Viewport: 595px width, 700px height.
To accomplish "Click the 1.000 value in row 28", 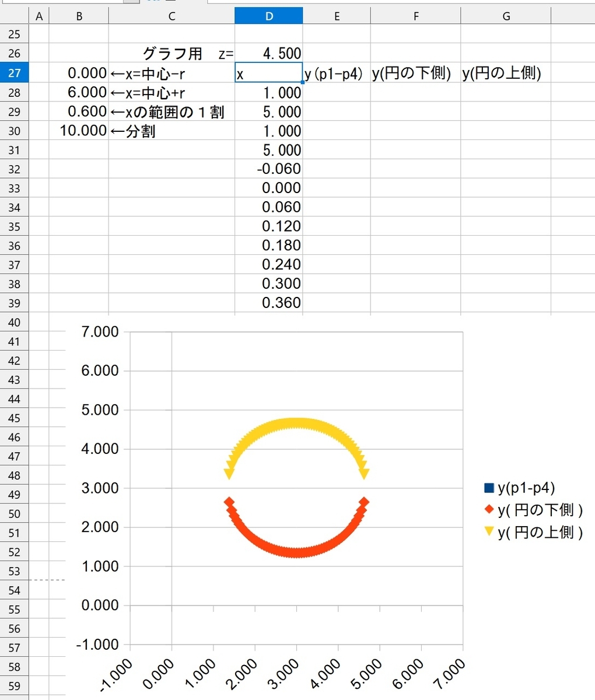I will click(268, 92).
